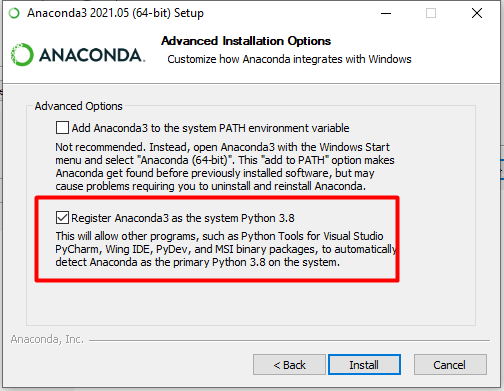Click the disabled maximize window button
The width and height of the screenshot is (504, 391).
431,13
